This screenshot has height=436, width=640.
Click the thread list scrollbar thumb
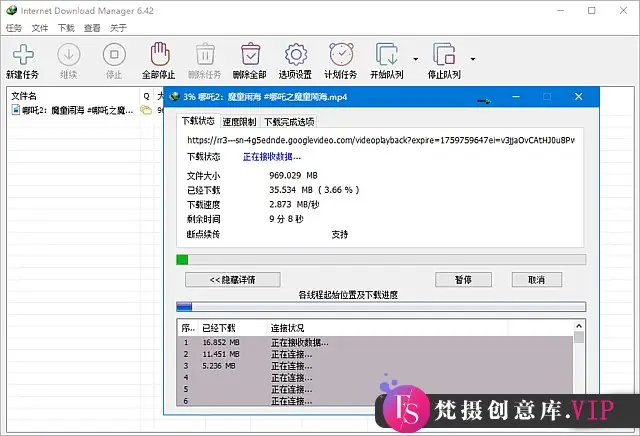pos(579,337)
